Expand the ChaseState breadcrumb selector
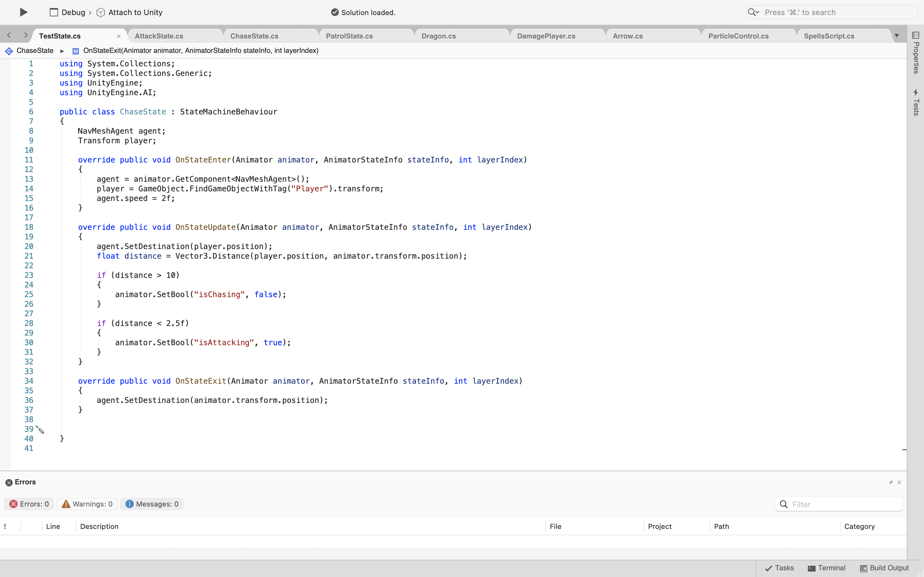Viewport: 924px width, 577px height. [x=35, y=51]
